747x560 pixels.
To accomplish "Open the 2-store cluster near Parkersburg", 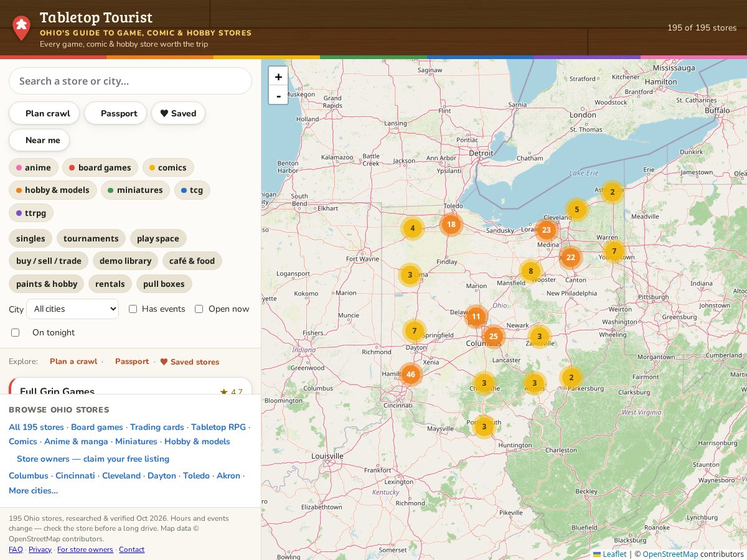I will click(571, 378).
